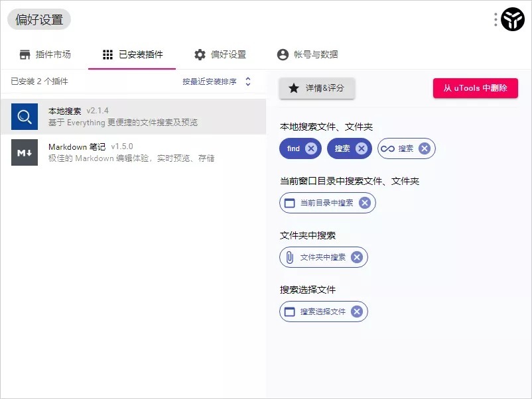Switch to the 插件市场 tab
Screen dimensions: 532x399
45,54
